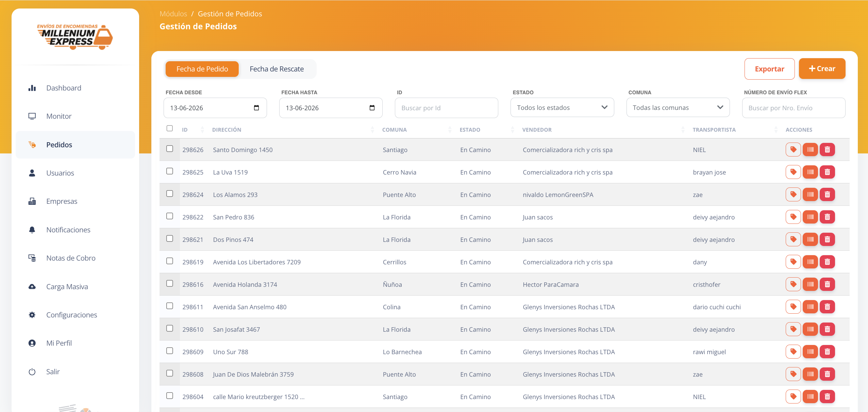The width and height of the screenshot is (868, 412).
Task: Sort table by the Vendedor column
Action: 537,130
